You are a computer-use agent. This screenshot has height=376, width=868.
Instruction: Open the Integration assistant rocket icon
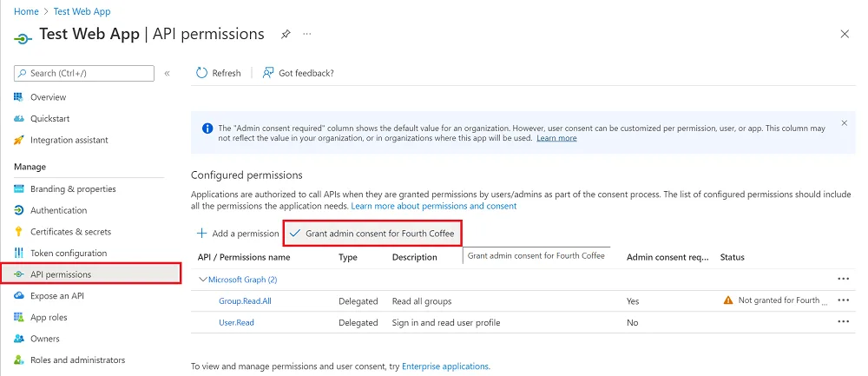coord(19,140)
